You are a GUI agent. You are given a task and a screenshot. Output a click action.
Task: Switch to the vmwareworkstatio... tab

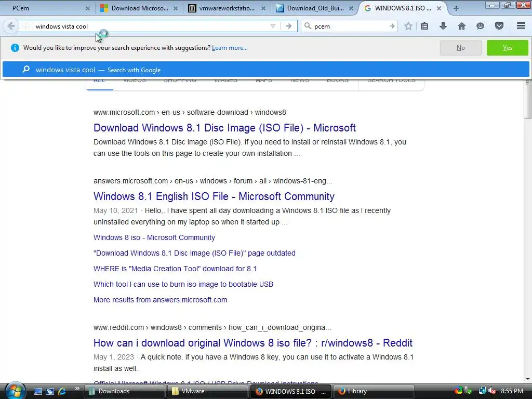click(227, 8)
